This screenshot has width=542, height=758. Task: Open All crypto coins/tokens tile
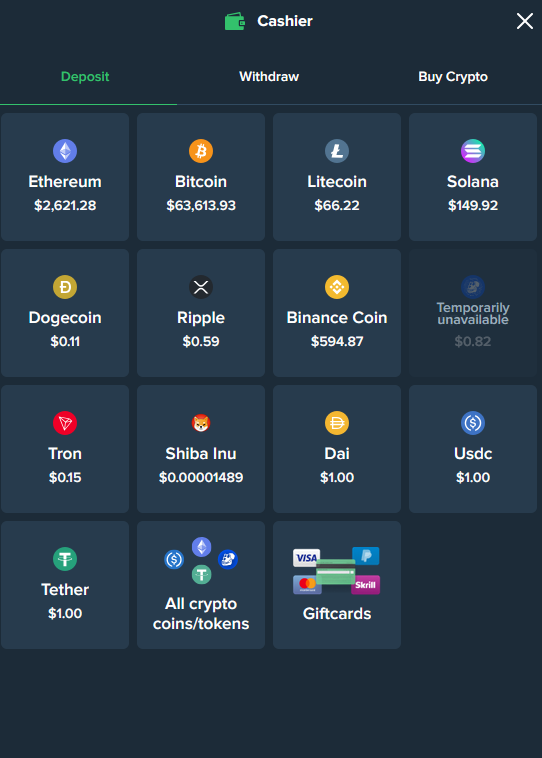click(201, 585)
